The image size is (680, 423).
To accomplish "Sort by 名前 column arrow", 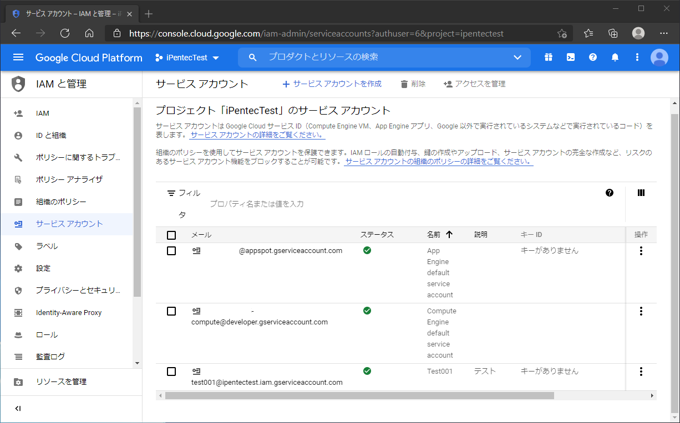I will click(x=449, y=234).
